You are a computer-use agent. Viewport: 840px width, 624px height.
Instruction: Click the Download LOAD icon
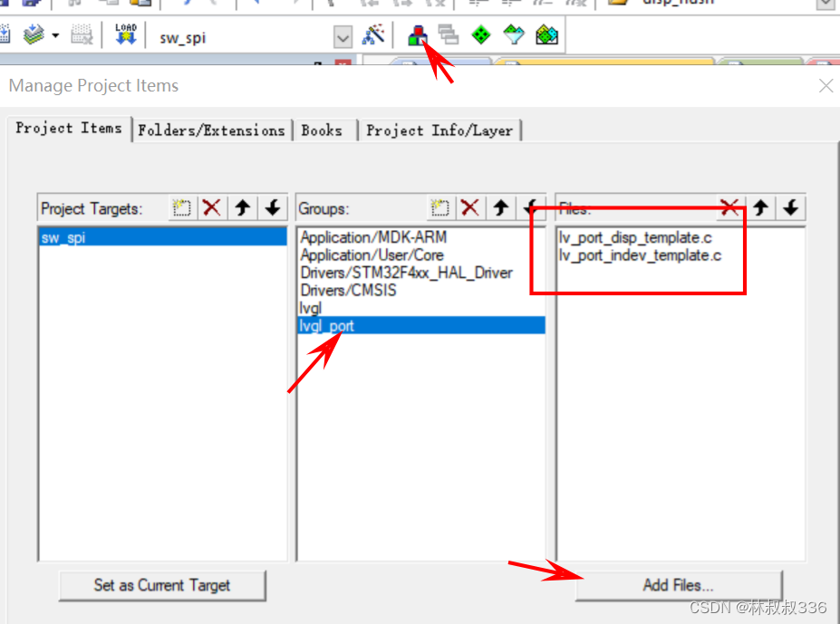click(x=126, y=34)
